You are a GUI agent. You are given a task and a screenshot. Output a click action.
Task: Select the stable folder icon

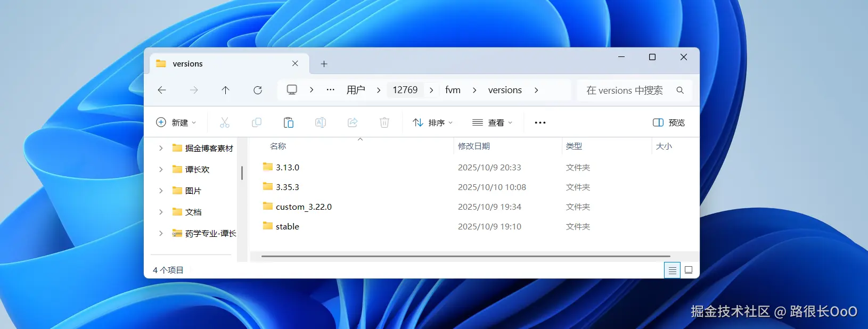(268, 226)
